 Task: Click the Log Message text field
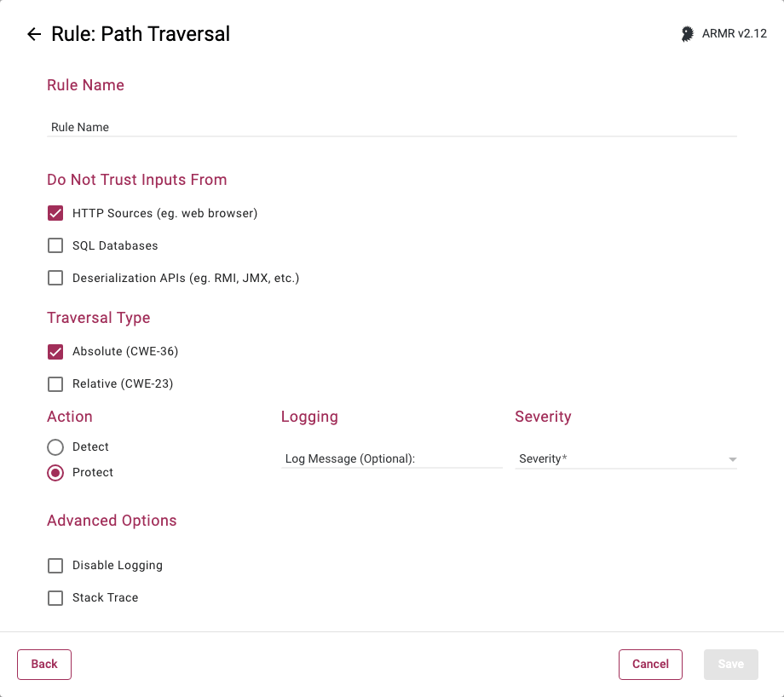[x=391, y=458]
